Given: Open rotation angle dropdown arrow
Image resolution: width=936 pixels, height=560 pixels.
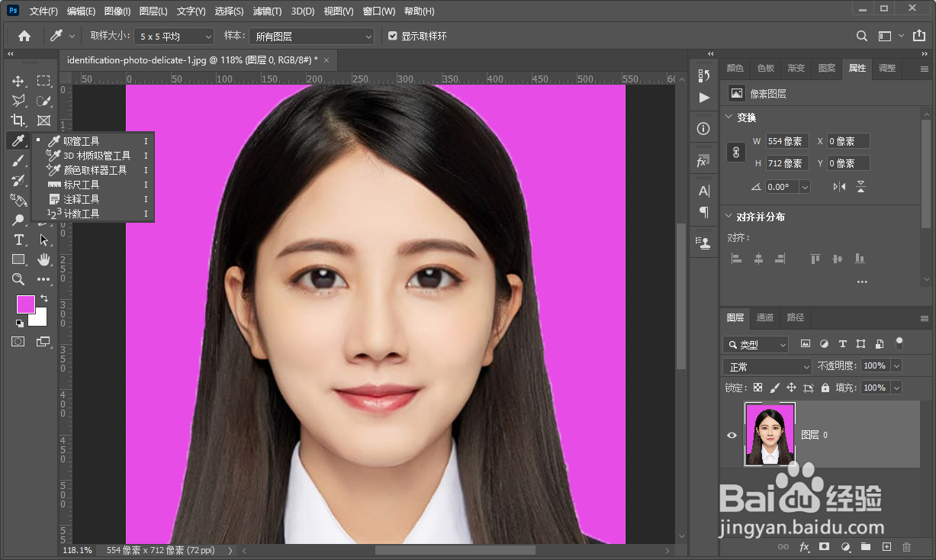Looking at the screenshot, I should pos(805,187).
